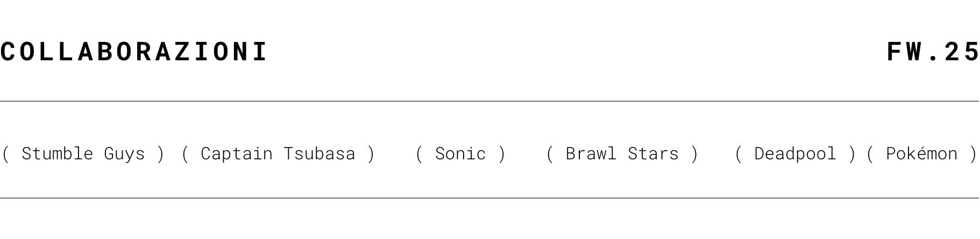Go to the Sonic collaboration
This screenshot has width=980, height=239.
coord(460,154)
